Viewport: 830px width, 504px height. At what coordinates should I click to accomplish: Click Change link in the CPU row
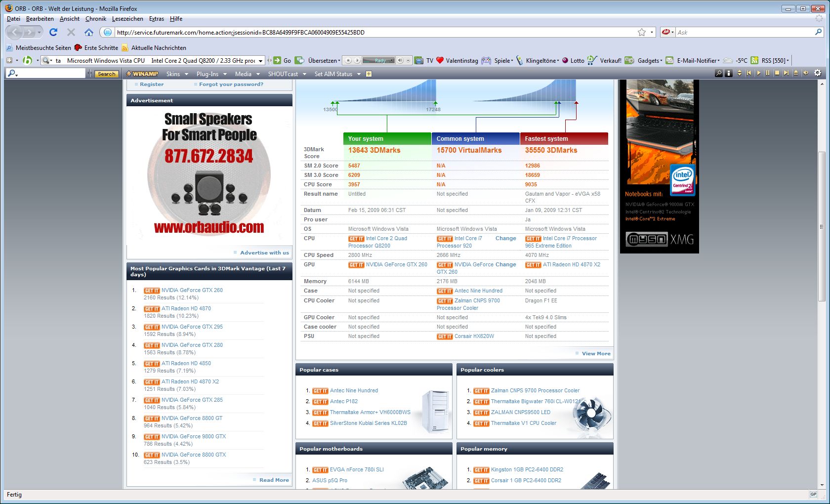[505, 238]
